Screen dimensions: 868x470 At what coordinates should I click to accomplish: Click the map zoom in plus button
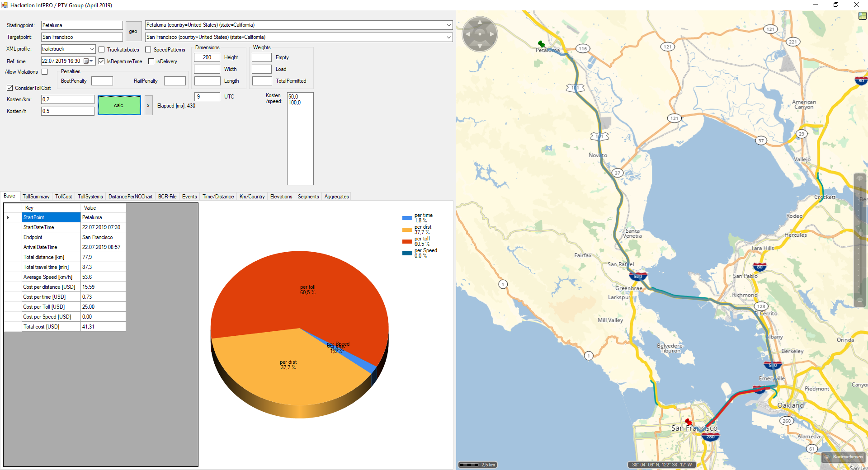(x=859, y=179)
